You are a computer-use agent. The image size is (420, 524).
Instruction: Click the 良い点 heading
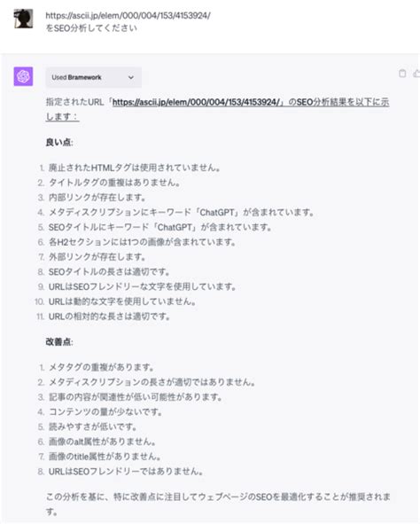(59, 142)
